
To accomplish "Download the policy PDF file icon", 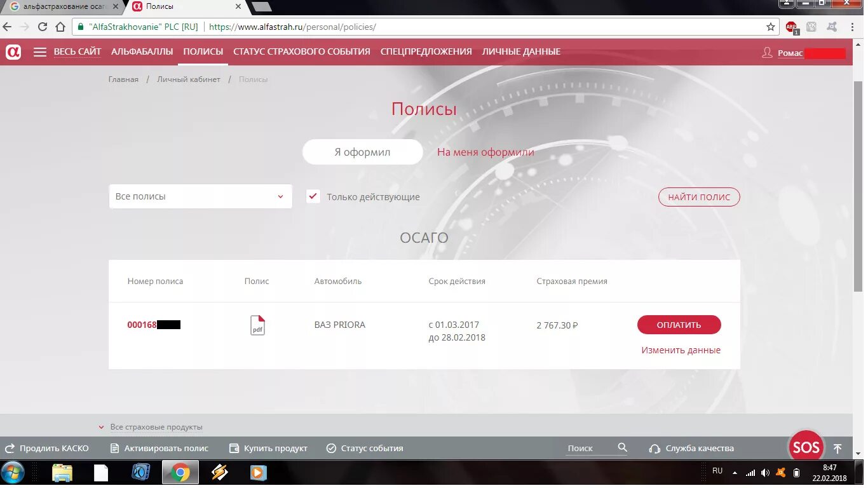I will pyautogui.click(x=257, y=325).
